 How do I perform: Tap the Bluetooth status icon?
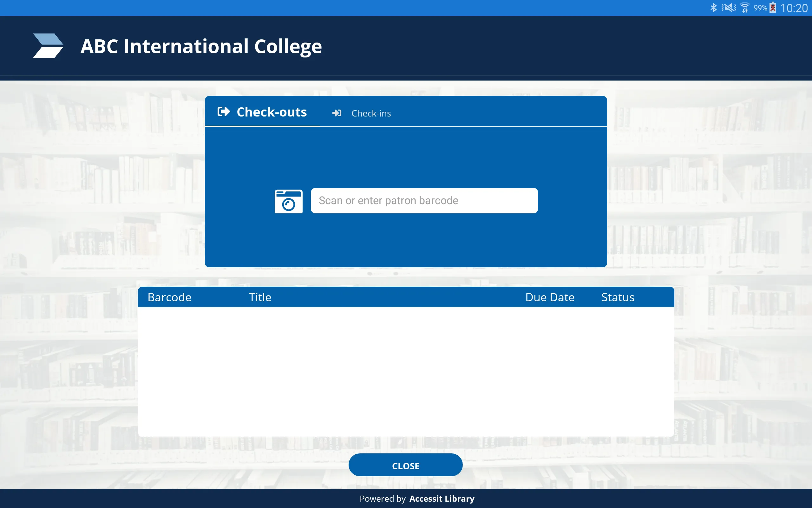[713, 8]
